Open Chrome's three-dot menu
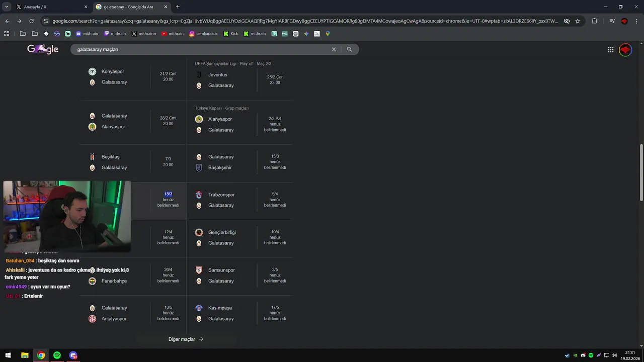Screen dimensions: 644x362 636,21
